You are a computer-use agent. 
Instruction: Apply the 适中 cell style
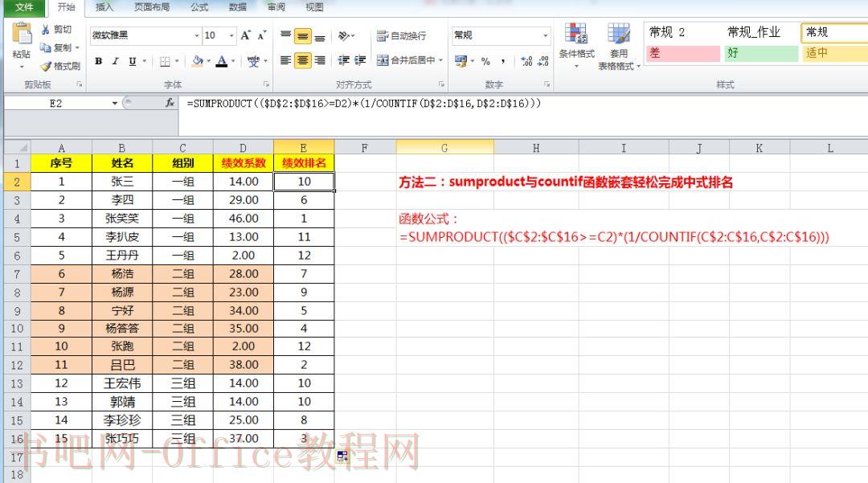(x=835, y=53)
